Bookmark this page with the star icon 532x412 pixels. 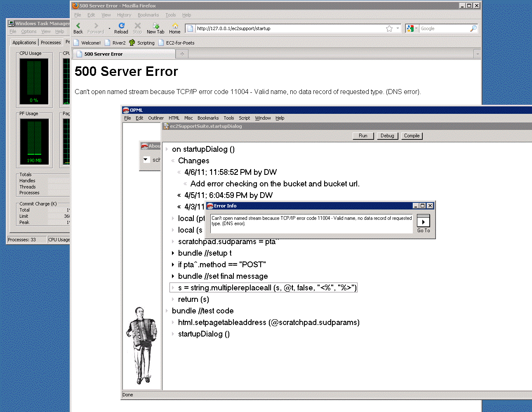tap(389, 28)
